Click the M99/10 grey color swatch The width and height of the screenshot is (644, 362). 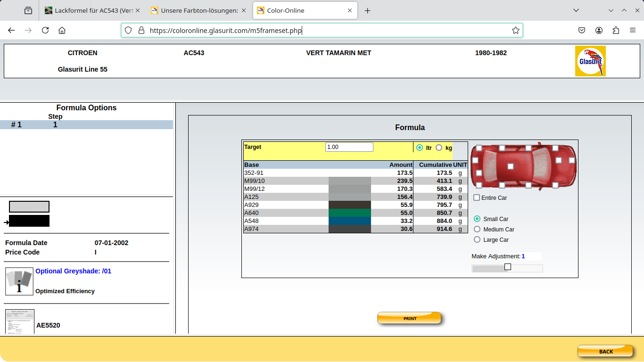pyautogui.click(x=350, y=181)
